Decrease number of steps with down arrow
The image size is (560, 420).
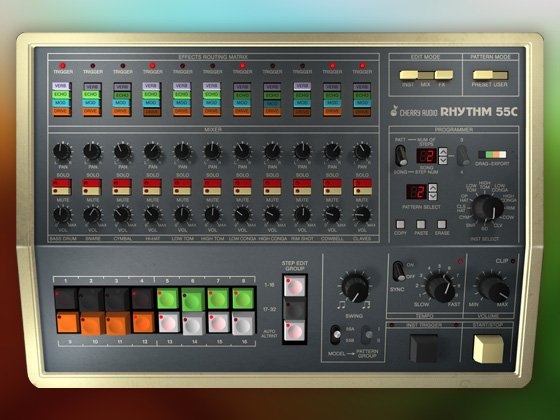442,160
